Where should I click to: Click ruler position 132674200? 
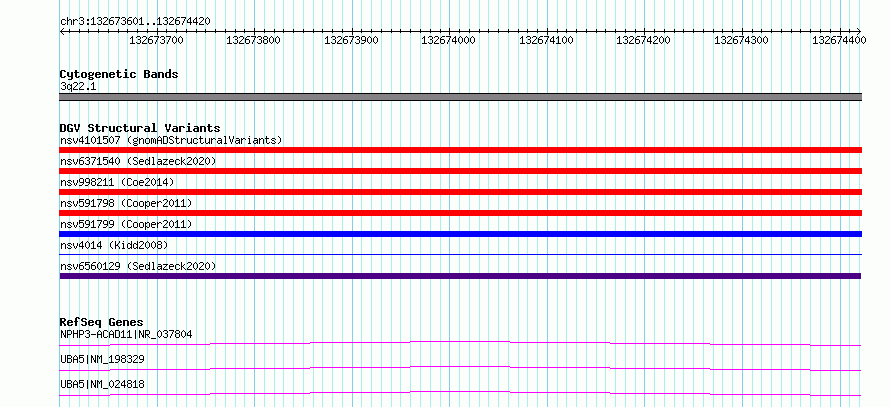tap(643, 40)
